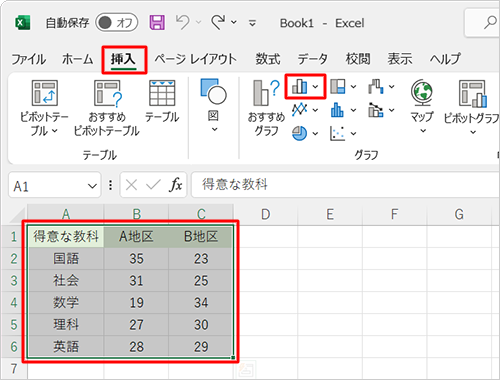The height and width of the screenshot is (380, 500).
Task: Insert a pie or doughnut chart
Action: pos(305,133)
